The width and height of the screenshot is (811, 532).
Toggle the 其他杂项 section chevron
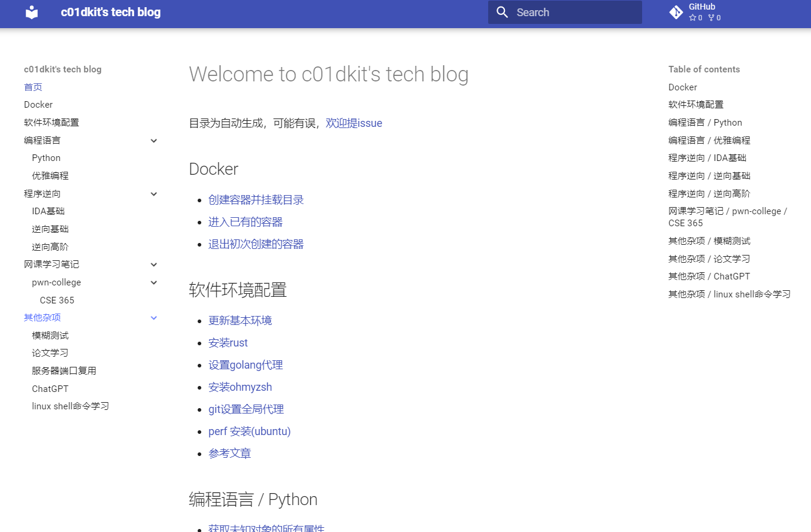coord(154,317)
